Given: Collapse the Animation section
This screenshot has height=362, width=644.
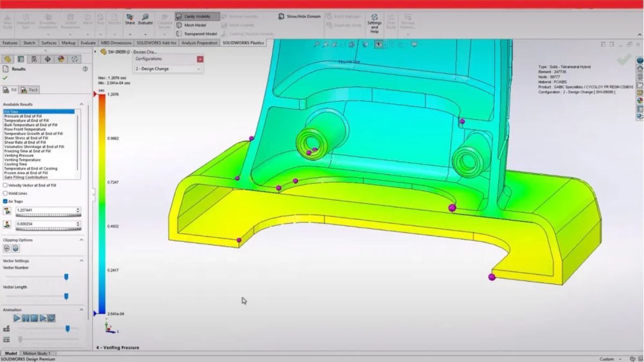Looking at the screenshot, I should tap(82, 309).
